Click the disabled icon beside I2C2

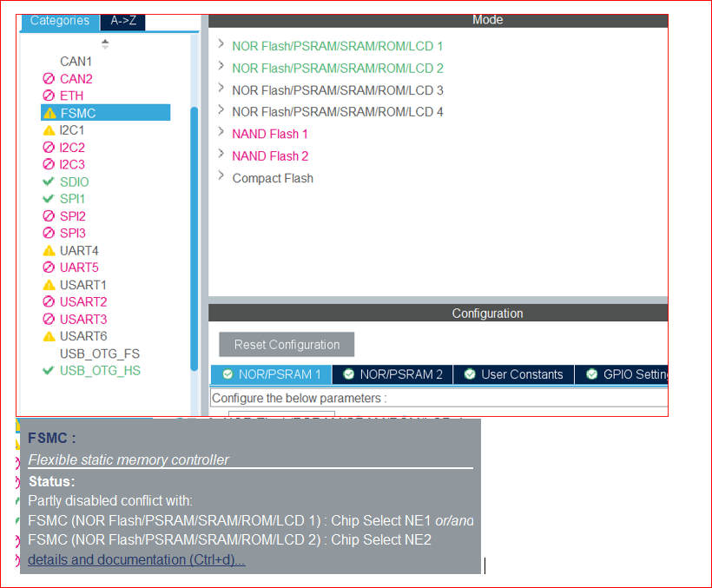tap(49, 147)
